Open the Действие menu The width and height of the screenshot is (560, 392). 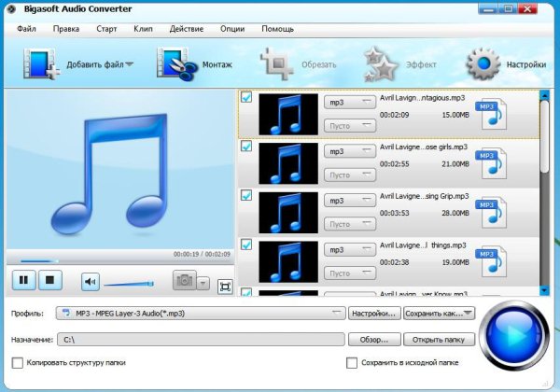(x=187, y=29)
